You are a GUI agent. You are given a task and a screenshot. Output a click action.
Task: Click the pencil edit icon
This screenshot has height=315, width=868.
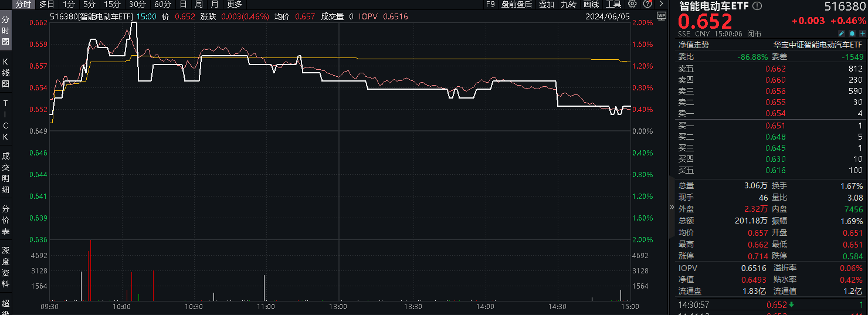tap(842, 34)
